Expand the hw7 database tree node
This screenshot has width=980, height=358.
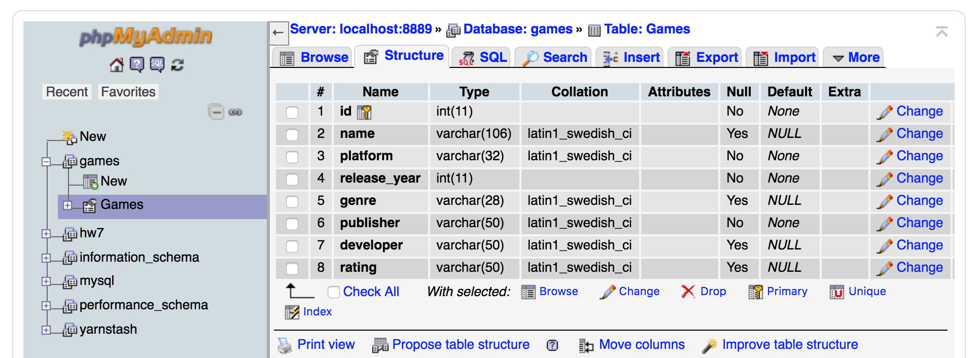46,234
